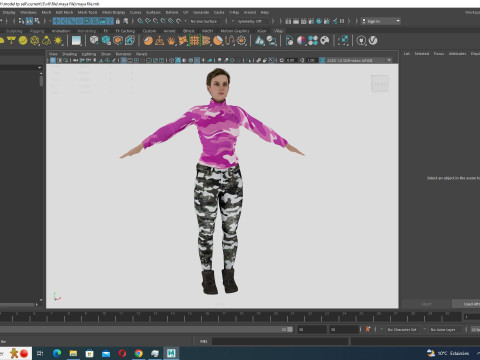Open the viewport View menu
Image resolution: width=480 pixels, height=360 pixels.
53,54
